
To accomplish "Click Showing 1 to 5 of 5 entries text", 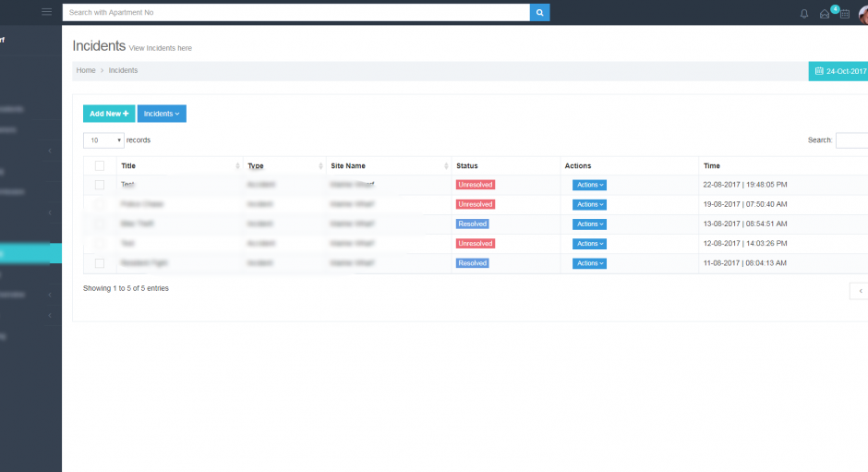I will pos(126,288).
